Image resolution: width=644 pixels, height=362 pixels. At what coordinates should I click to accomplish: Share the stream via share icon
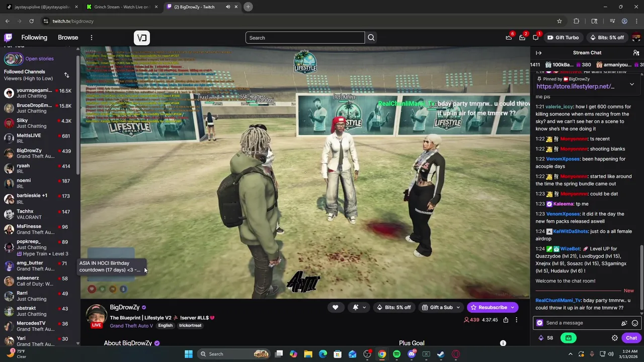tap(506, 320)
